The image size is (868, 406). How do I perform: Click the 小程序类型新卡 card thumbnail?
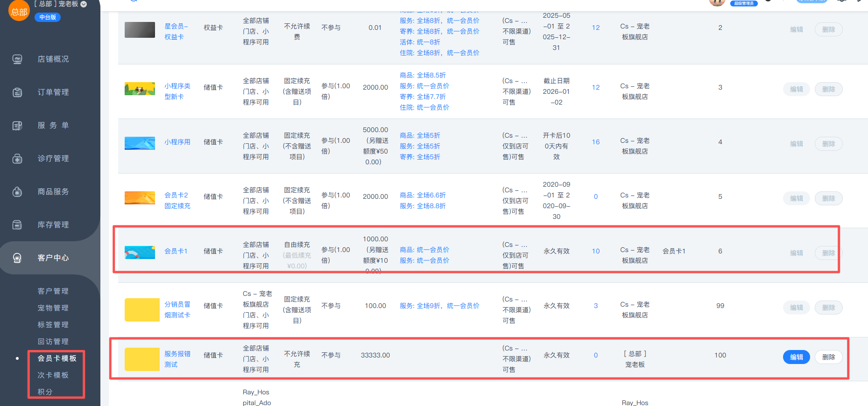tap(140, 89)
